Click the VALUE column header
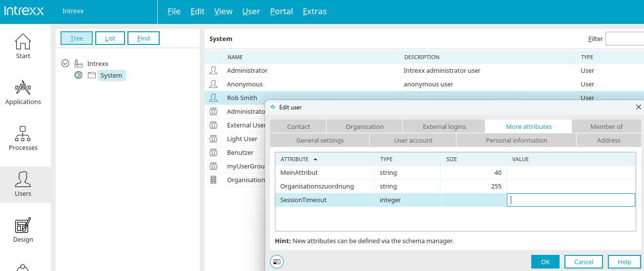Screen dimensions: 644x271 (571, 159)
